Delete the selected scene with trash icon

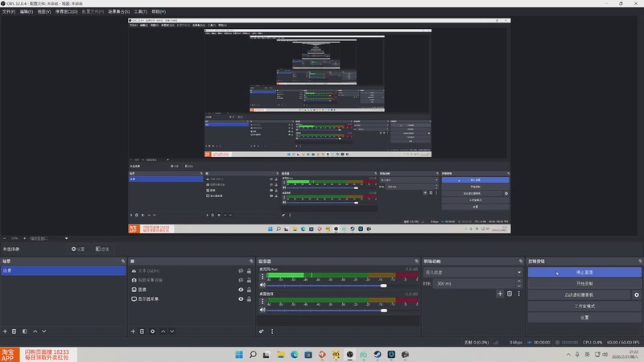point(14,331)
